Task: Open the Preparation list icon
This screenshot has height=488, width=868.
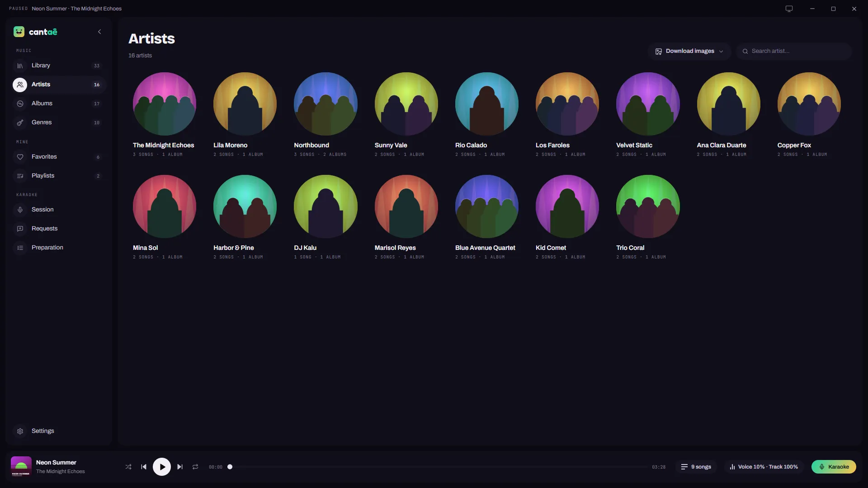Action: click(x=20, y=248)
